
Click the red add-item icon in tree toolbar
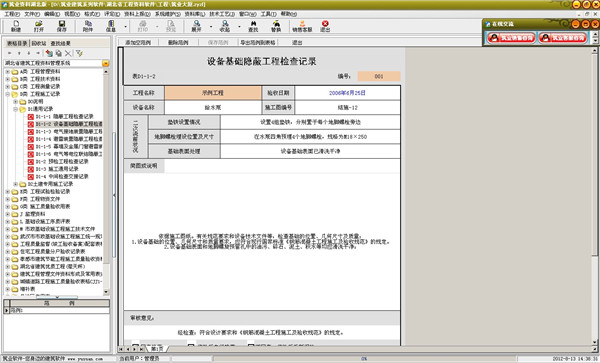[49, 53]
